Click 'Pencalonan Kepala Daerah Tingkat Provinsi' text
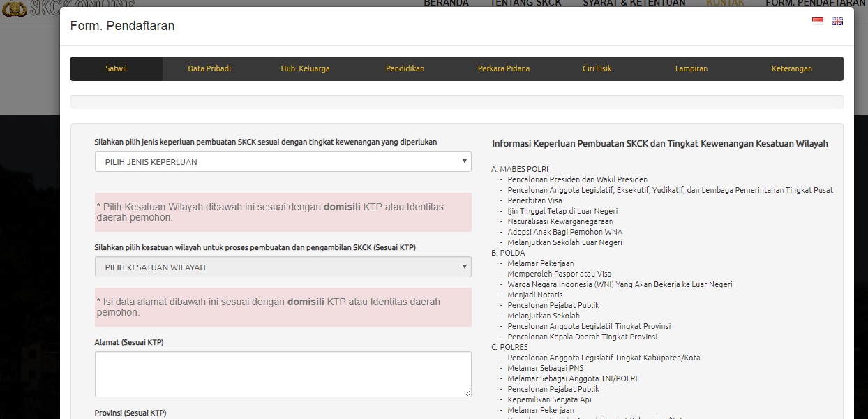868x419 pixels. pyautogui.click(x=582, y=337)
